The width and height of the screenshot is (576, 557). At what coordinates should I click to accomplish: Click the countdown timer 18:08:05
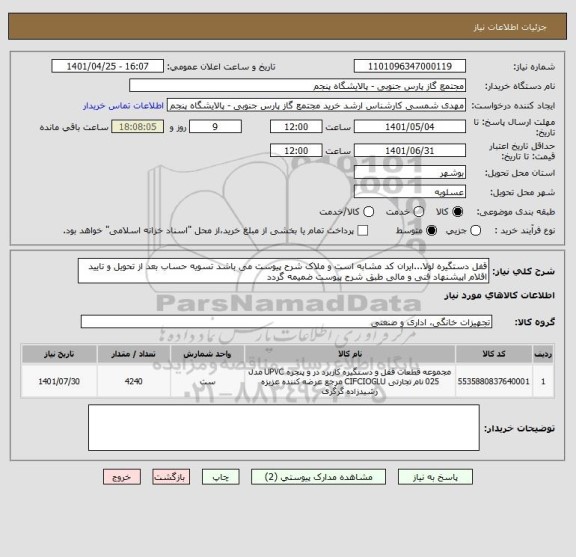(x=138, y=127)
